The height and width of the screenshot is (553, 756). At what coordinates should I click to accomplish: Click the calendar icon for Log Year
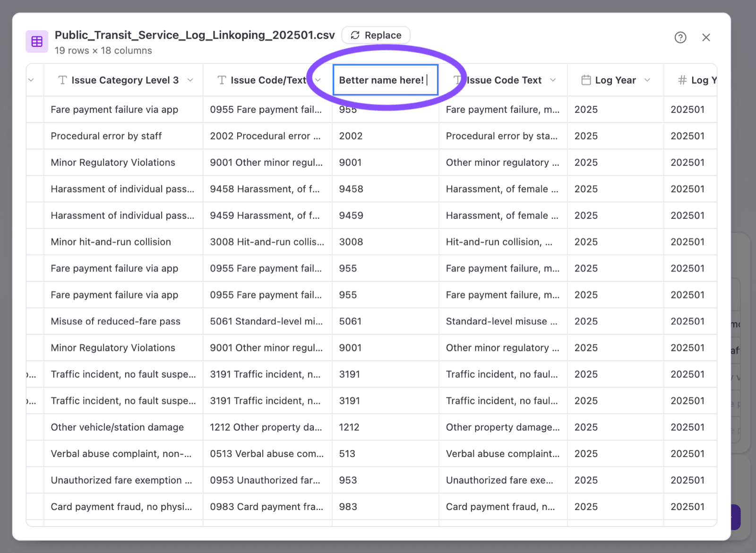(x=586, y=80)
